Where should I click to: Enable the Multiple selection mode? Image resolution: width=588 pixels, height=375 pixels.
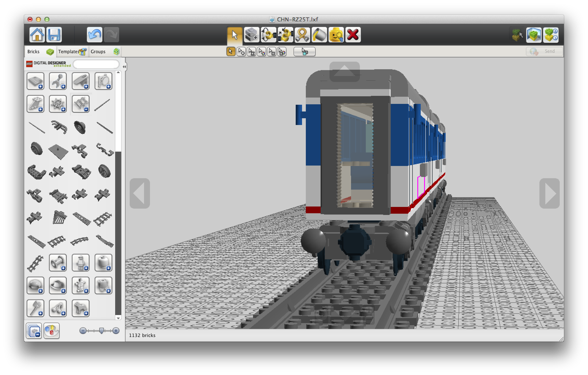point(241,52)
